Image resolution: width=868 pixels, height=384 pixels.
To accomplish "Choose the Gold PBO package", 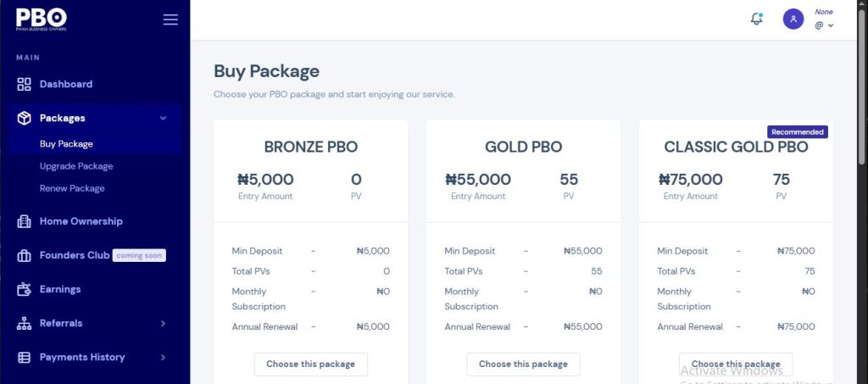I will 523,365.
